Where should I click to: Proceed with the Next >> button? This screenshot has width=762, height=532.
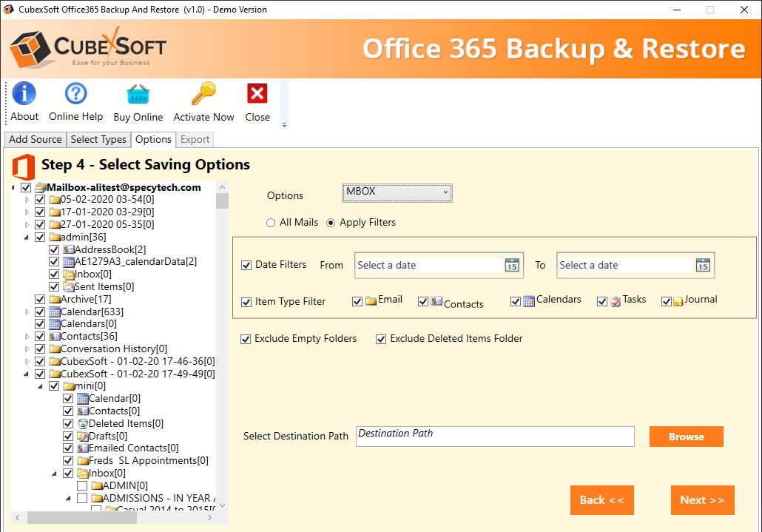click(703, 500)
